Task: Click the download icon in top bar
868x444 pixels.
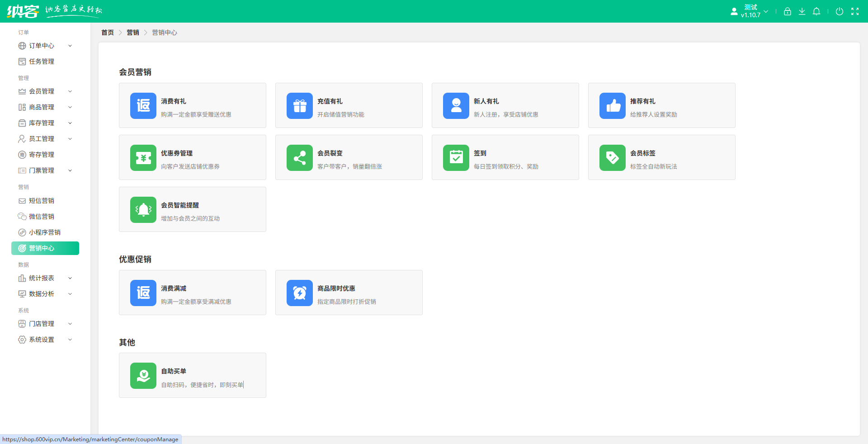Action: point(802,12)
